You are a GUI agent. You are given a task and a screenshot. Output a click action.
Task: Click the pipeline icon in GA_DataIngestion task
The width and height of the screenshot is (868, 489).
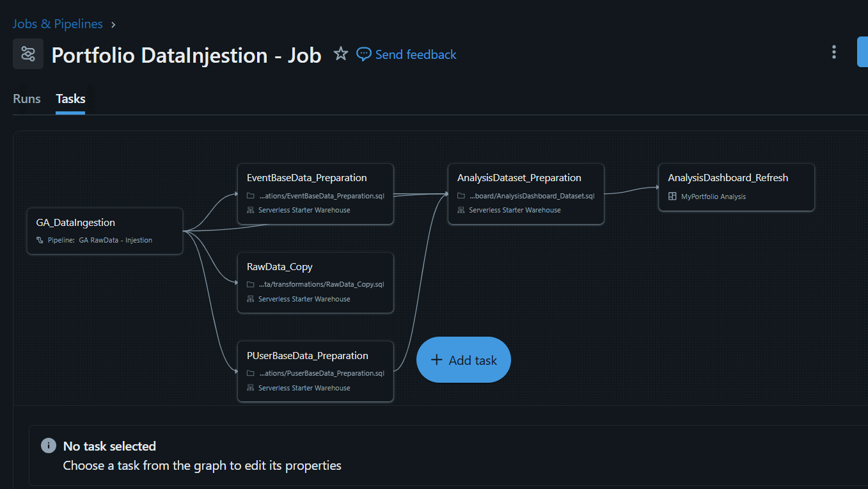tap(40, 241)
